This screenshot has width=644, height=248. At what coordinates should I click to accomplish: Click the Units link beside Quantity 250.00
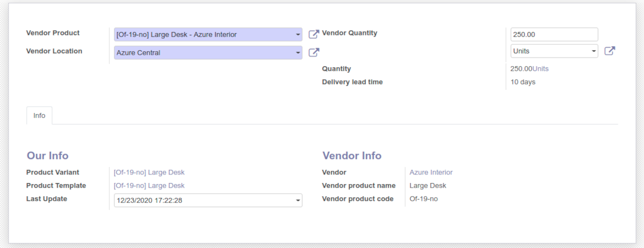pyautogui.click(x=540, y=69)
